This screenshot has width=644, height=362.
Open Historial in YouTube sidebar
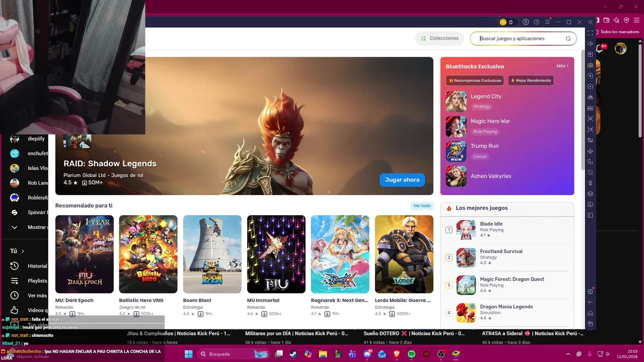click(x=29, y=266)
